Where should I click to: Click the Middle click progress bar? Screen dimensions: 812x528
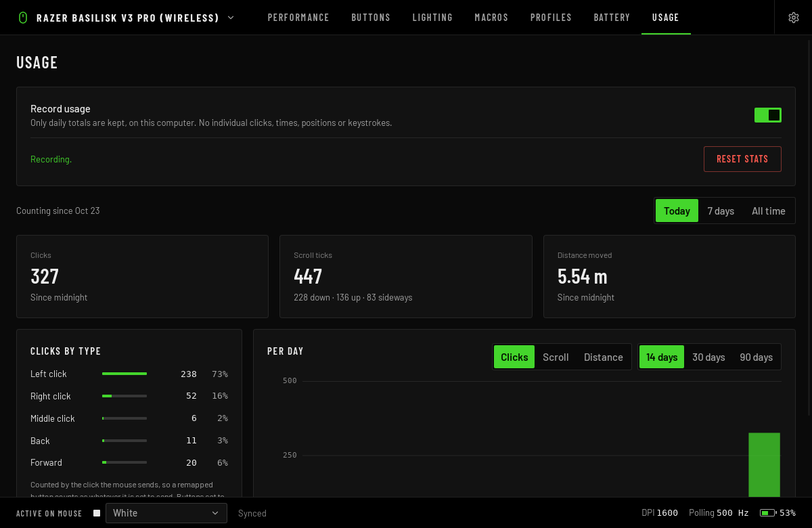coord(125,418)
